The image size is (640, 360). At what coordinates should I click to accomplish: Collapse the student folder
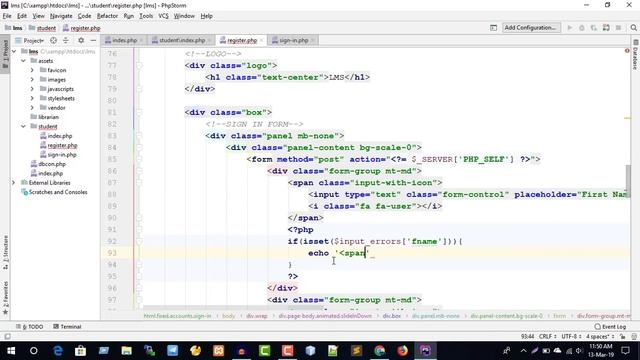pyautogui.click(x=23, y=127)
